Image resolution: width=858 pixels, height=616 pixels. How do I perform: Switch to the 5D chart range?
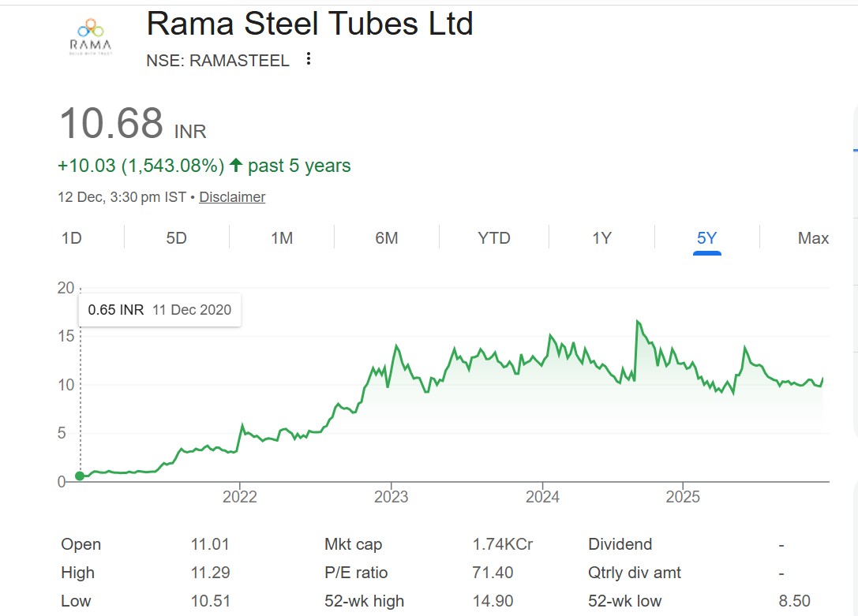175,237
